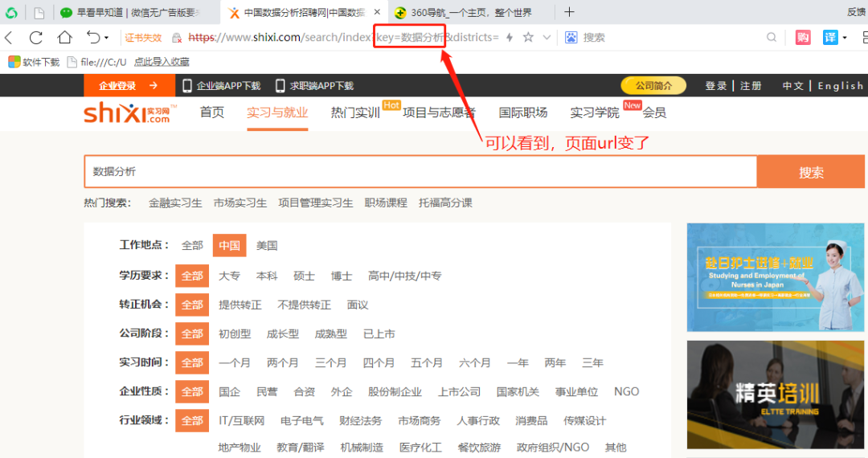
Task: Open the 赴日护士进修 banner ad
Action: click(776, 277)
